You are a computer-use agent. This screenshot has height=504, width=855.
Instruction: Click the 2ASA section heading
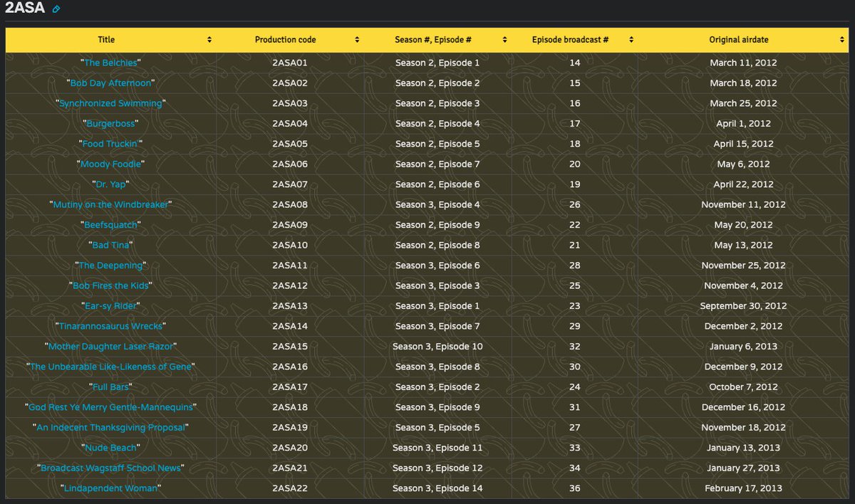point(25,9)
